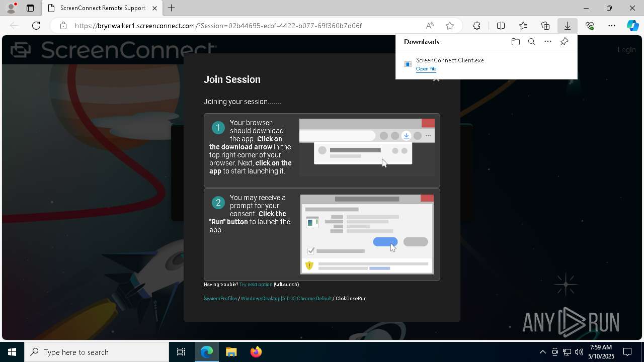Viewport: 644px width, 362px height.
Task: Click the Login link
Action: (626, 49)
